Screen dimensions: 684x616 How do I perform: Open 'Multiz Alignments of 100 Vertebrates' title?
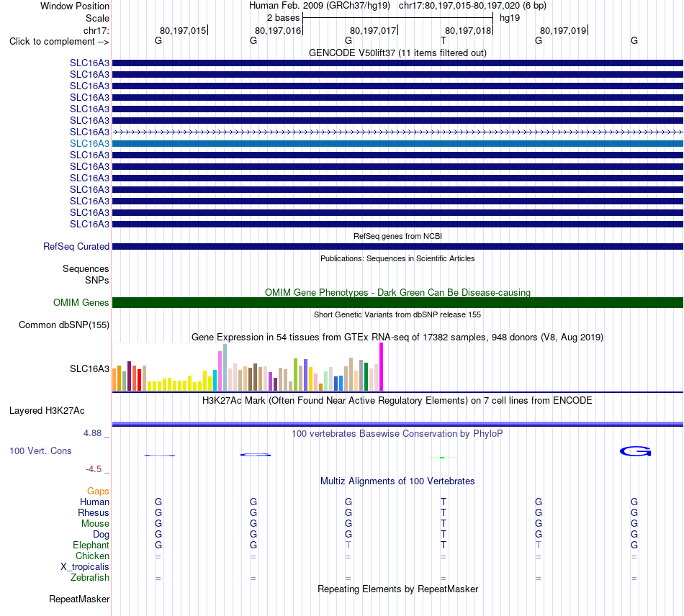(x=397, y=481)
